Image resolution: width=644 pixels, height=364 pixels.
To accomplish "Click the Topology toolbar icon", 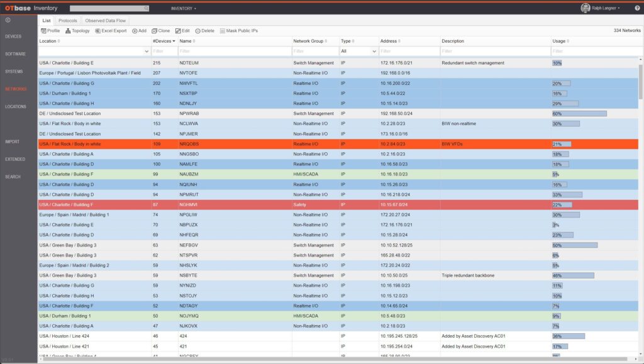I will click(x=77, y=31).
